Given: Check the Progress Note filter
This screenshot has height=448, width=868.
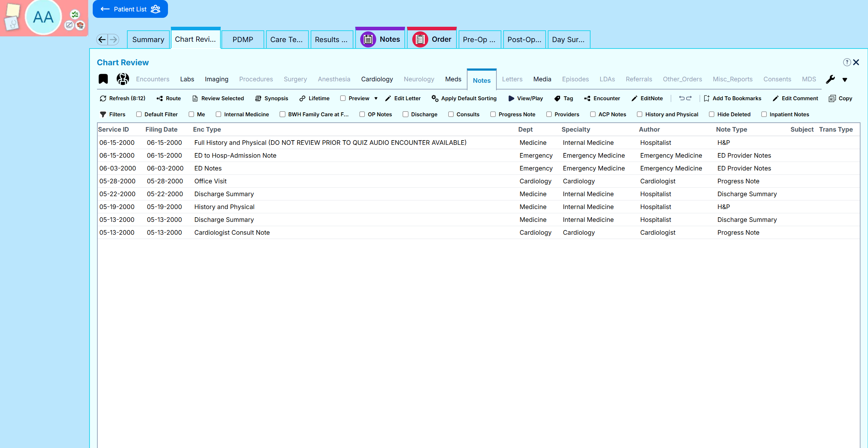Looking at the screenshot, I should (493, 114).
